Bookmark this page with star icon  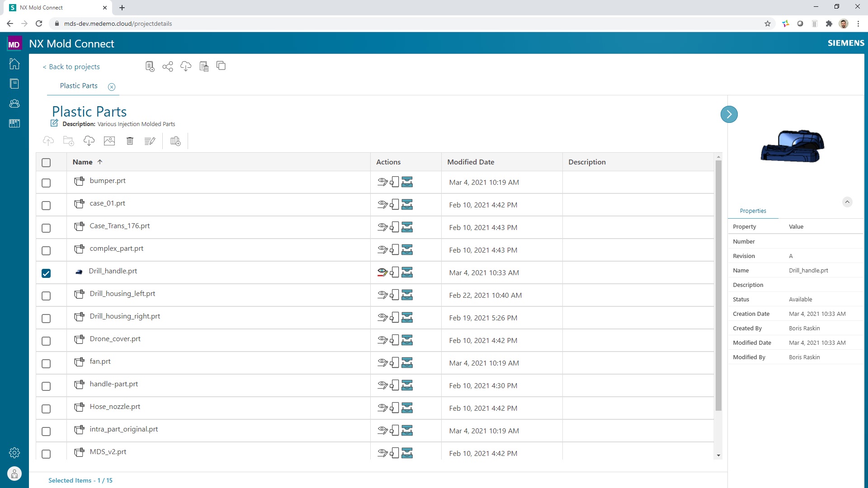pos(768,23)
